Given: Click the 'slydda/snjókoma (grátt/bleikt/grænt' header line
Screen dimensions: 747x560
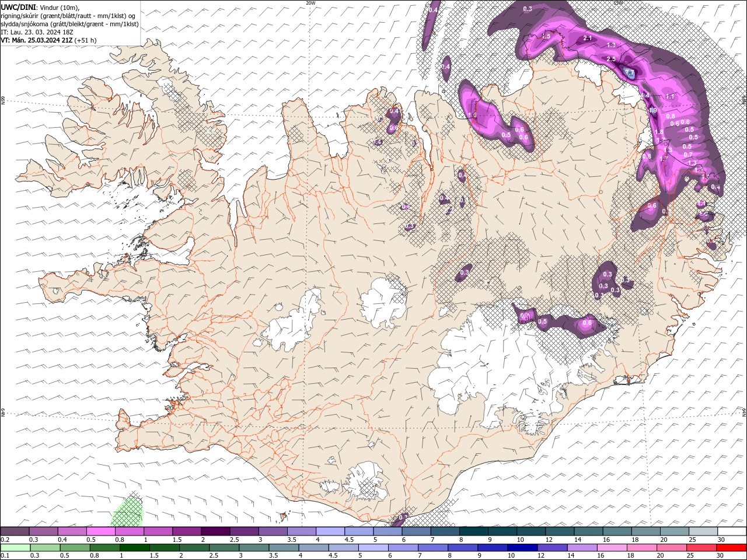Looking at the screenshot, I should [x=69, y=24].
